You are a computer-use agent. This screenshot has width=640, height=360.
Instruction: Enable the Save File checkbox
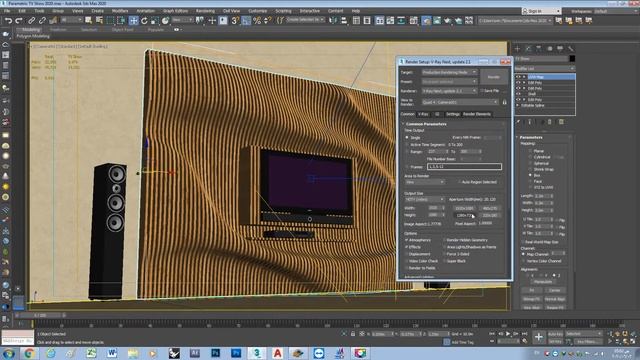482,91
